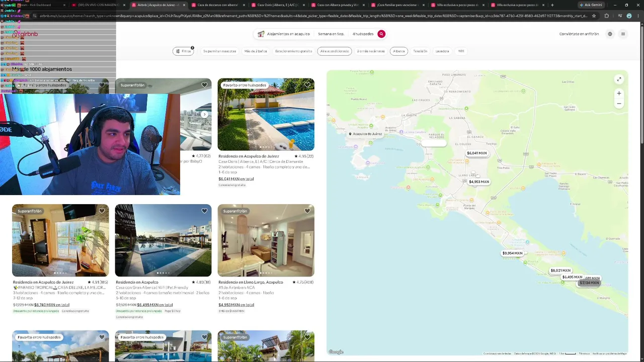The height and width of the screenshot is (362, 644).
Task: Switch to Casa con Alberca privada tab
Action: tap(337, 5)
